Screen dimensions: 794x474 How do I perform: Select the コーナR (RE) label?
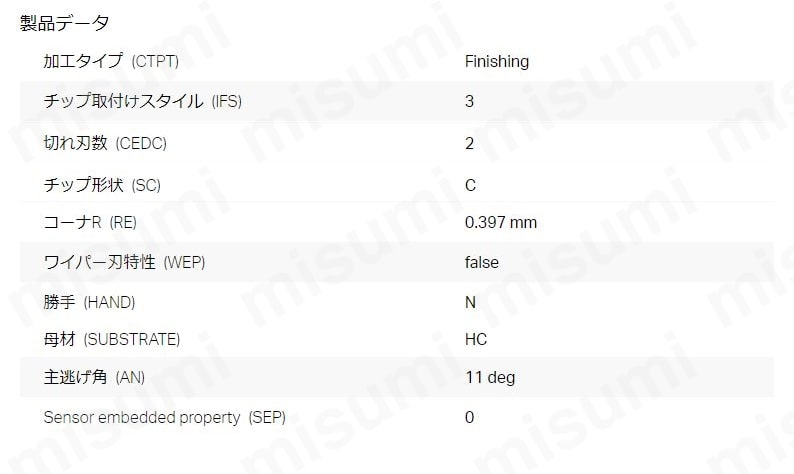(90, 222)
